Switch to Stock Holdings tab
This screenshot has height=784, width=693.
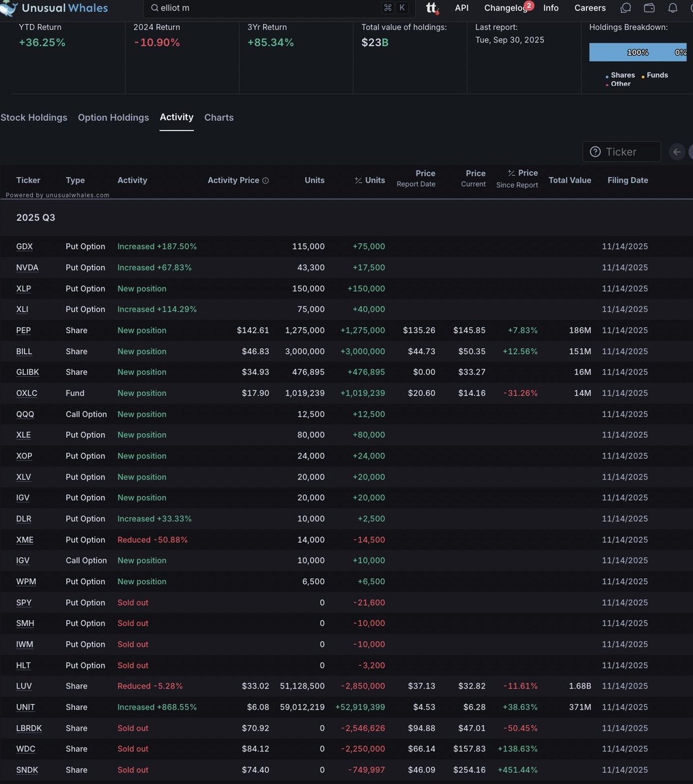click(x=34, y=118)
